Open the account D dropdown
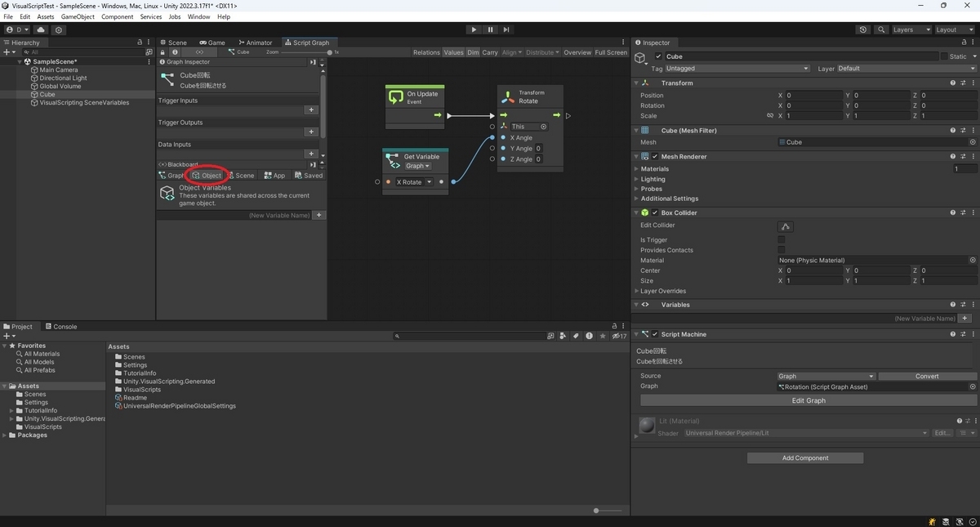The height and width of the screenshot is (527, 980). (x=17, y=29)
